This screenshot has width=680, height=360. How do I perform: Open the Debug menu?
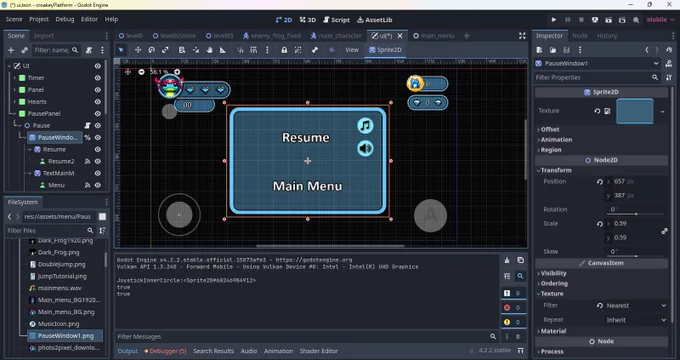[65, 19]
